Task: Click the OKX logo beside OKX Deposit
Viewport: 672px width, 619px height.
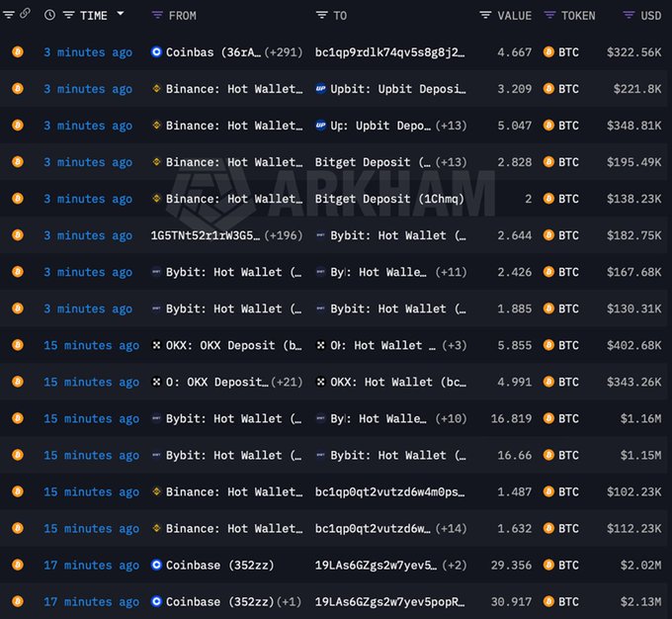Action: (156, 345)
